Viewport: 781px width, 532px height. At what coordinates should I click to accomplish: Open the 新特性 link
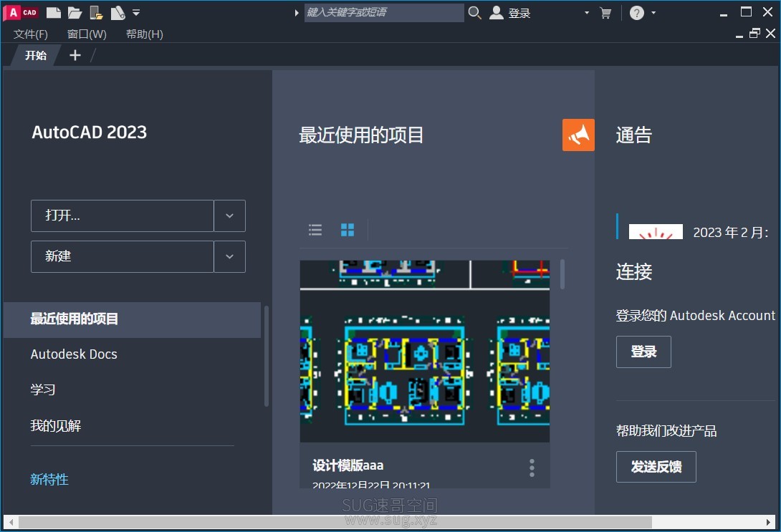[49, 479]
